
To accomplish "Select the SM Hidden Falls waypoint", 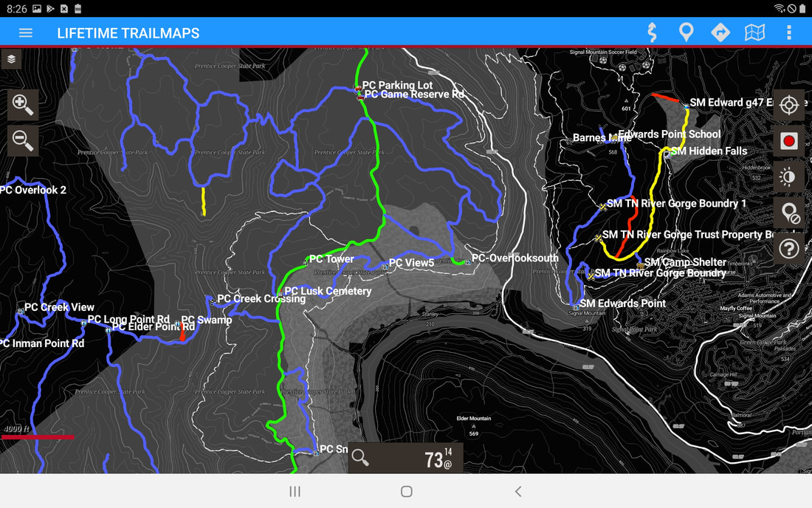I will (707, 151).
